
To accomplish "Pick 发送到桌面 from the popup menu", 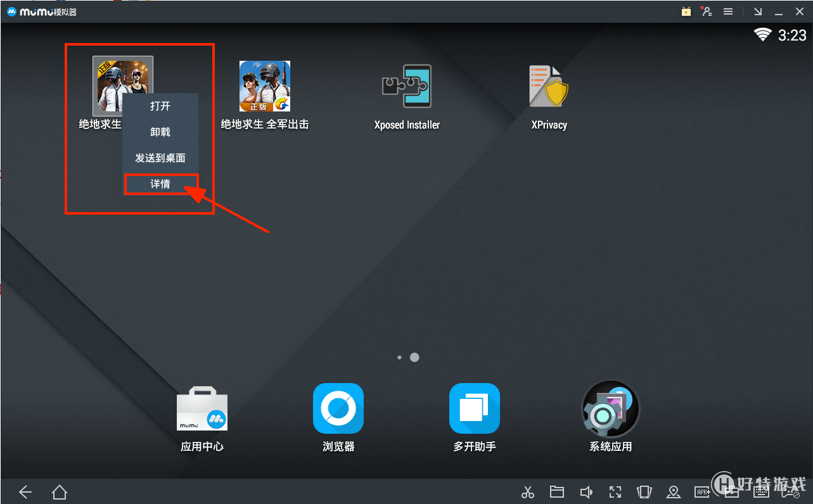I will 160,158.
